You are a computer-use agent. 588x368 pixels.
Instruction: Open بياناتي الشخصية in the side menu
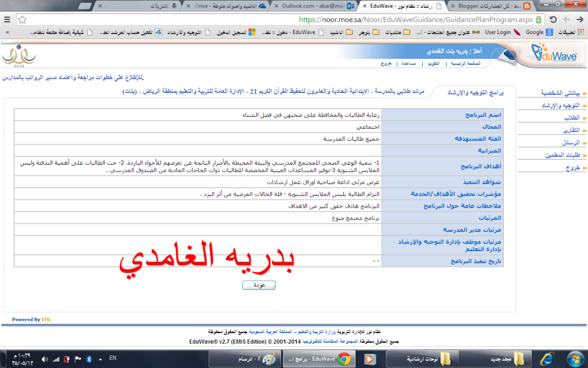click(560, 93)
